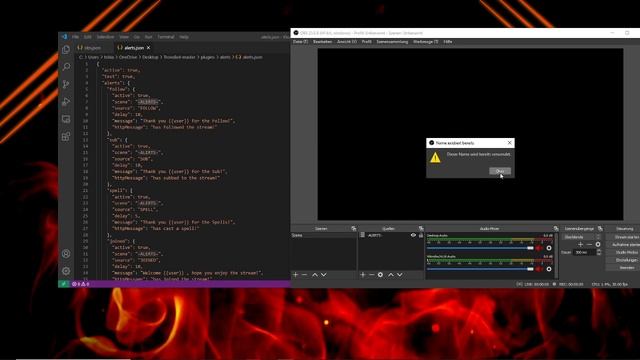This screenshot has height=360, width=640.
Task: Click Okay in the name exists dialog
Action: [x=500, y=171]
